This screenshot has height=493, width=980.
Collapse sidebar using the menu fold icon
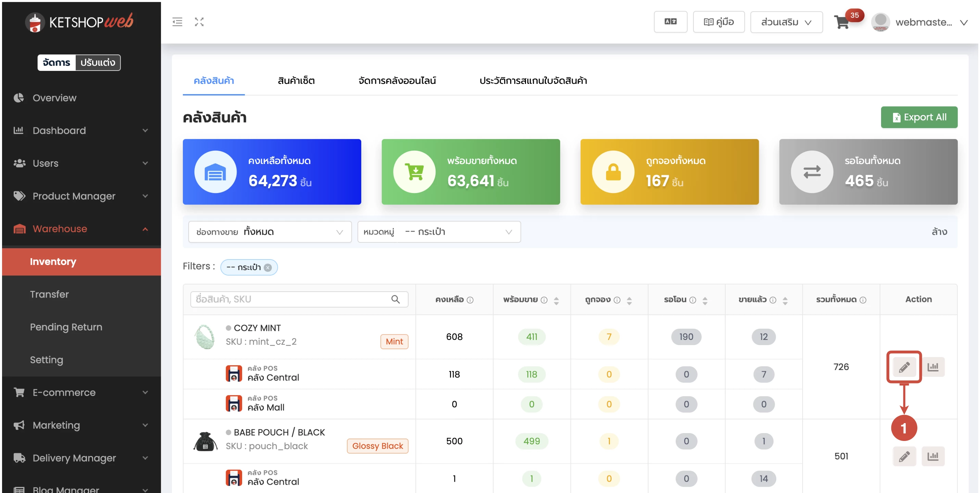(x=177, y=22)
